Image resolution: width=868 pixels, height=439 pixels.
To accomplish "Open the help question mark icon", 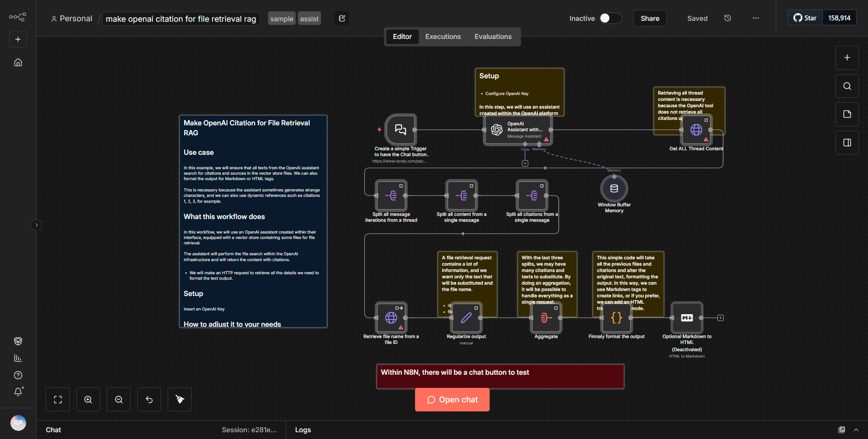I will [18, 375].
